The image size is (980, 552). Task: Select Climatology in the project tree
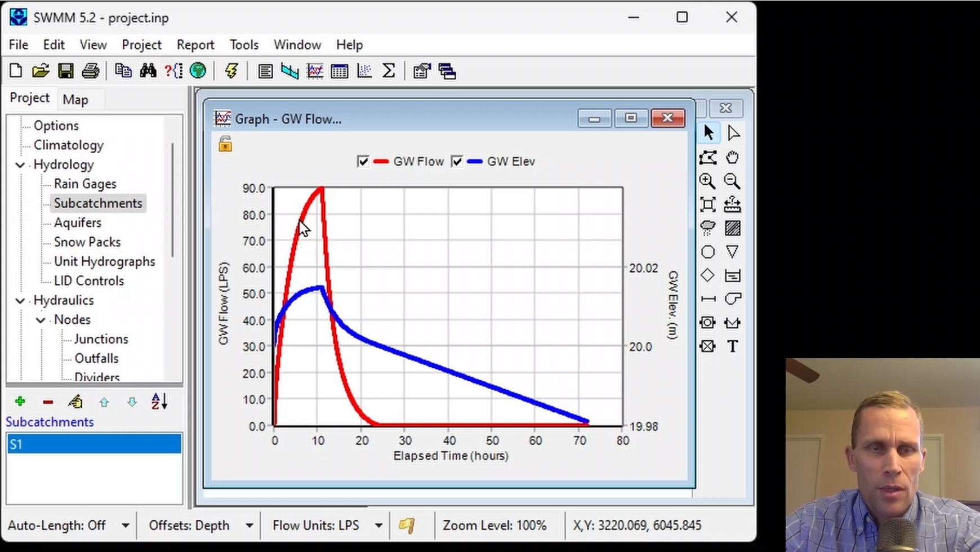click(x=69, y=145)
